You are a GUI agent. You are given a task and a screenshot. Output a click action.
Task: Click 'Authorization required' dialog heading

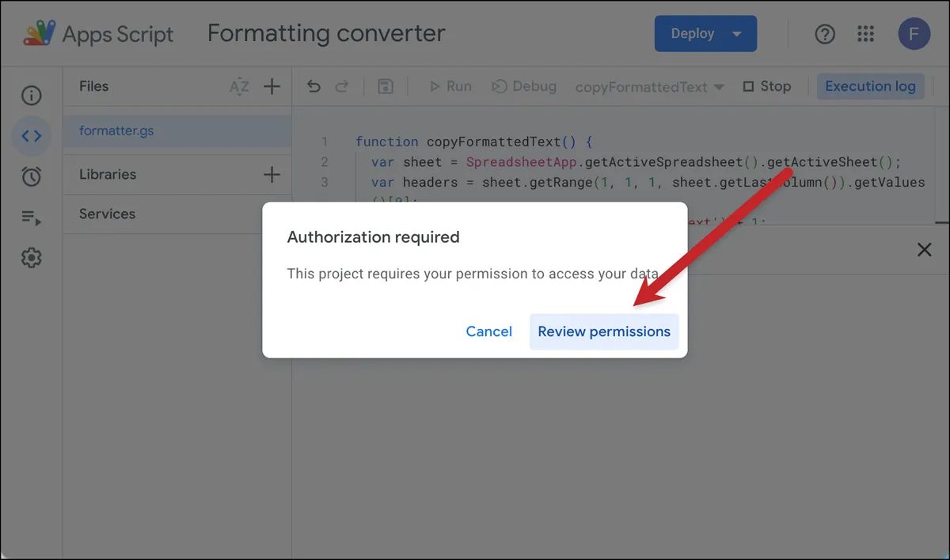373,237
